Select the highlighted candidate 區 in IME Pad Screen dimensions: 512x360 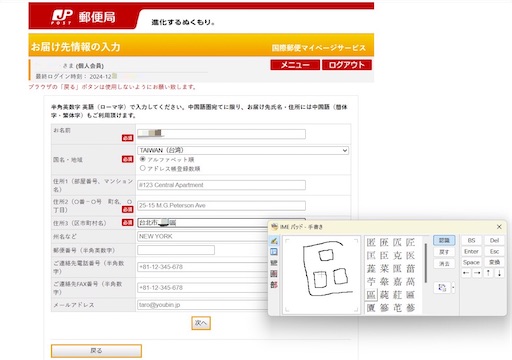[x=371, y=295]
